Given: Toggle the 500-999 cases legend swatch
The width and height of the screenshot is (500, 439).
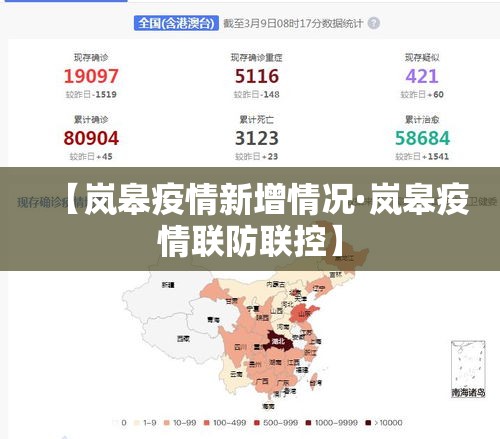Looking at the screenshot, I should [256, 423].
